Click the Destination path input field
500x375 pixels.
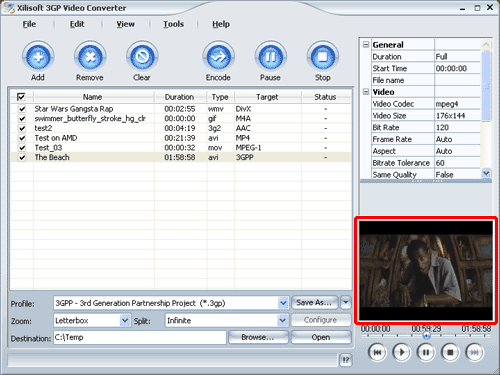click(x=140, y=337)
